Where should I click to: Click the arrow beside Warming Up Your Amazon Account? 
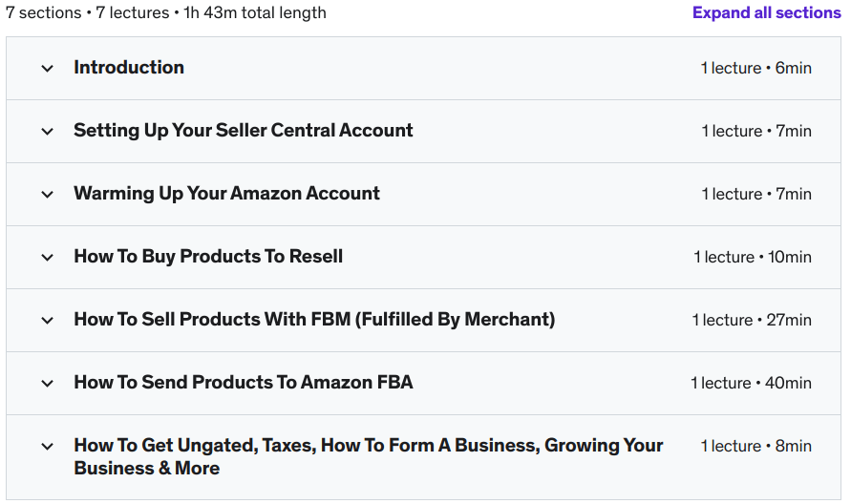point(47,195)
